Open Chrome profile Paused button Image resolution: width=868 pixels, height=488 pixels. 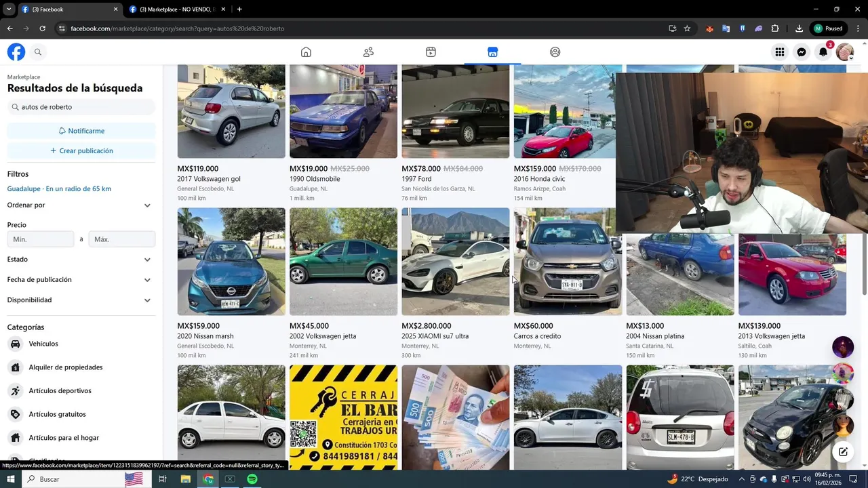(829, 28)
